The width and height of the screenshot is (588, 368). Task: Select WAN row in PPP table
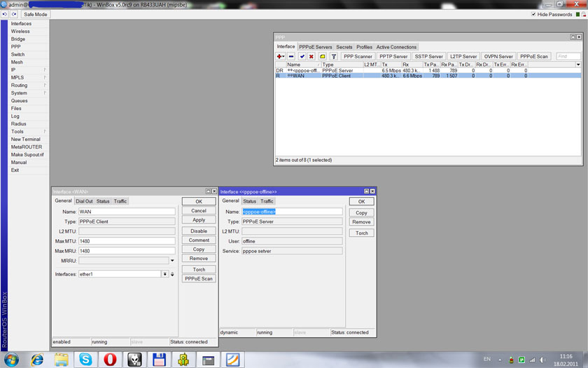(x=428, y=76)
